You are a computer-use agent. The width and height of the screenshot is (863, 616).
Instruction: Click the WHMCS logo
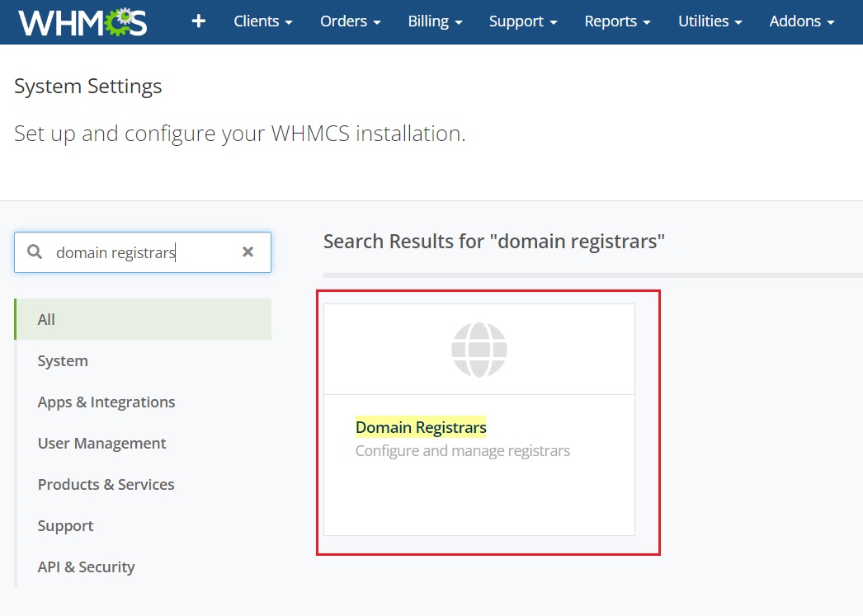click(x=83, y=22)
